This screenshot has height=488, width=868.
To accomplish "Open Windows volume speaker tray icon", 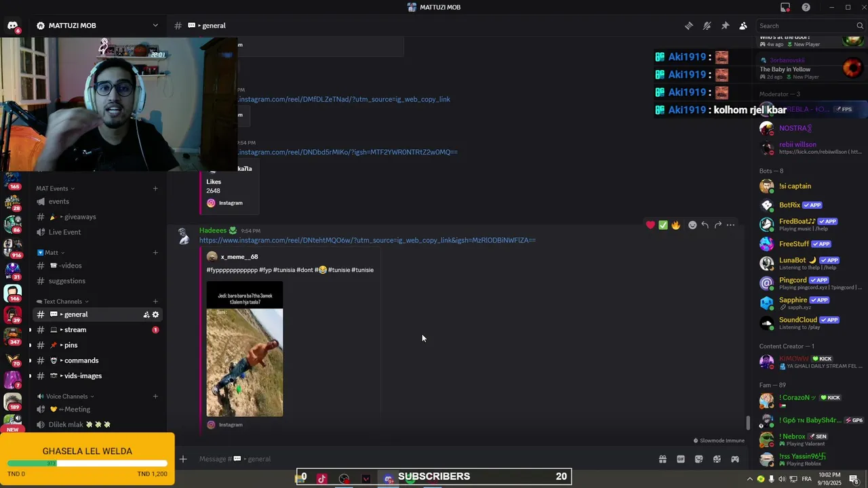I will pyautogui.click(x=782, y=479).
